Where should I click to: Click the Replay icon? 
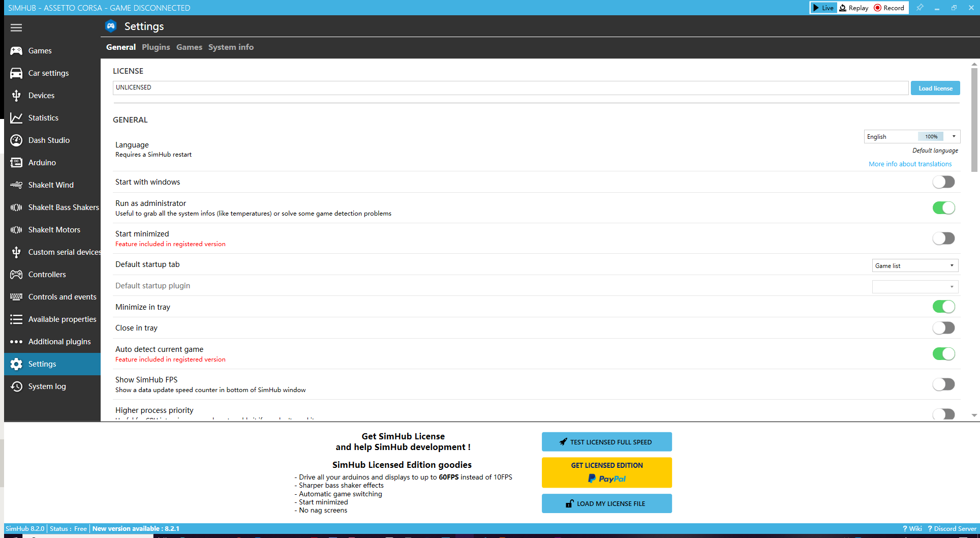pos(843,8)
